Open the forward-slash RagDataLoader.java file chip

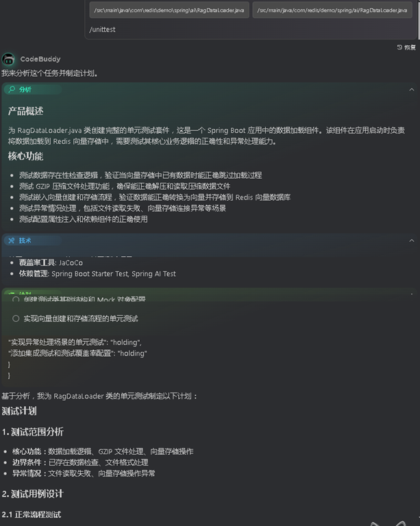[x=332, y=10]
